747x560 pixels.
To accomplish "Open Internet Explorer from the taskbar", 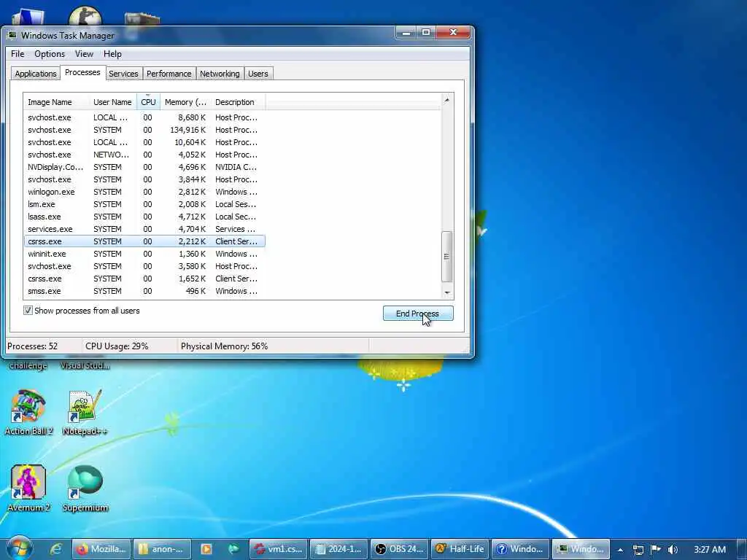I will pyautogui.click(x=55, y=549).
